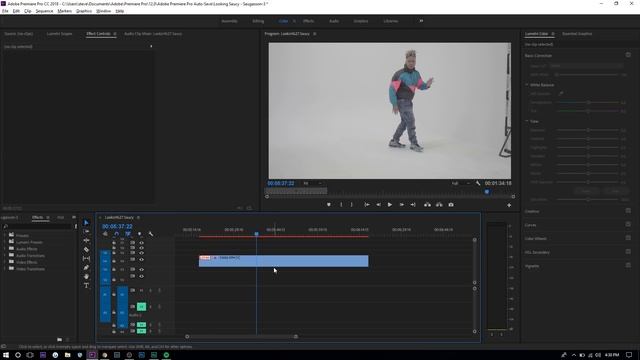Pick the White Balance eyedropper
This screenshot has height=360, width=640.
pyautogui.click(x=561, y=93)
